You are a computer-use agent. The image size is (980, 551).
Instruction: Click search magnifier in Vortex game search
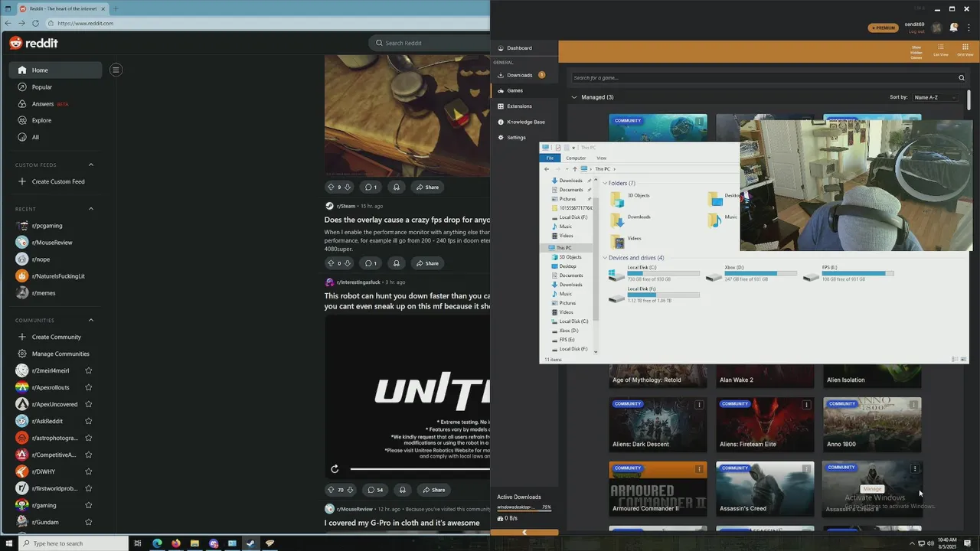click(x=962, y=77)
